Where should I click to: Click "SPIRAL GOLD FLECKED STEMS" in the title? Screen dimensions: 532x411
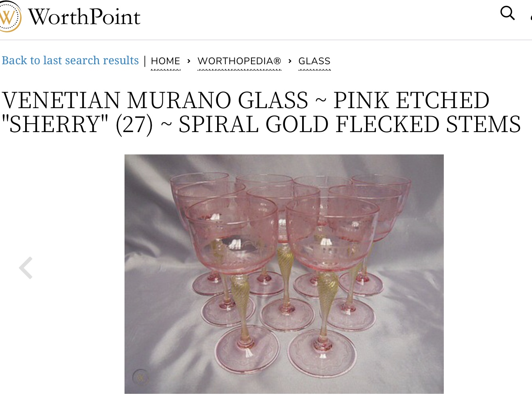[350, 124]
